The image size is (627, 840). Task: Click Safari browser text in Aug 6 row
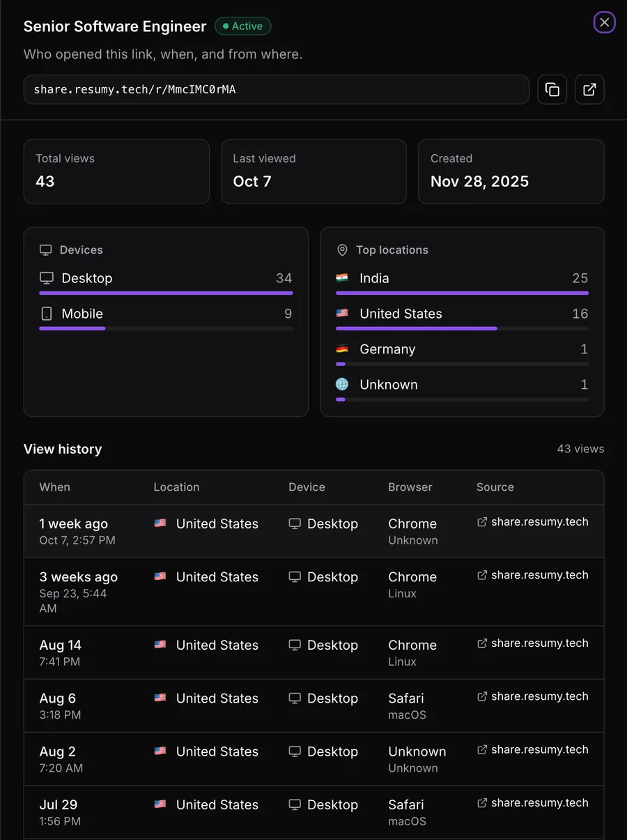pyautogui.click(x=406, y=698)
